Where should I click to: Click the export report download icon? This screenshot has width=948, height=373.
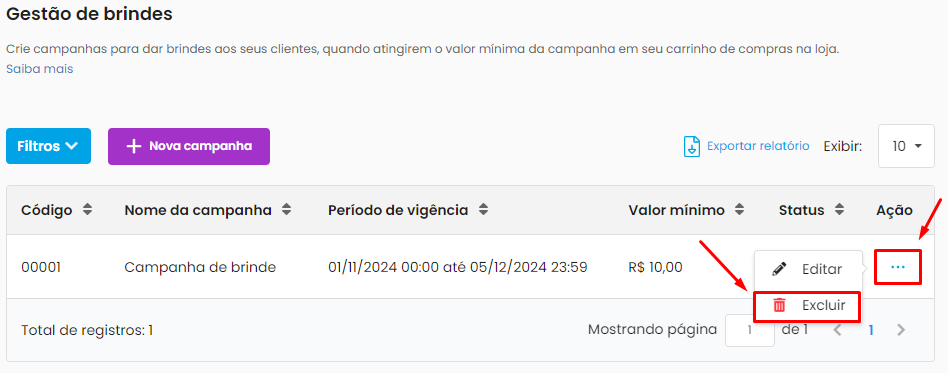(691, 146)
